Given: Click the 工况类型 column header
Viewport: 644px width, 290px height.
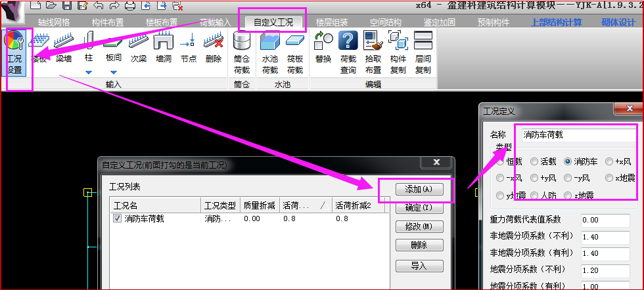Looking at the screenshot, I should [219, 205].
